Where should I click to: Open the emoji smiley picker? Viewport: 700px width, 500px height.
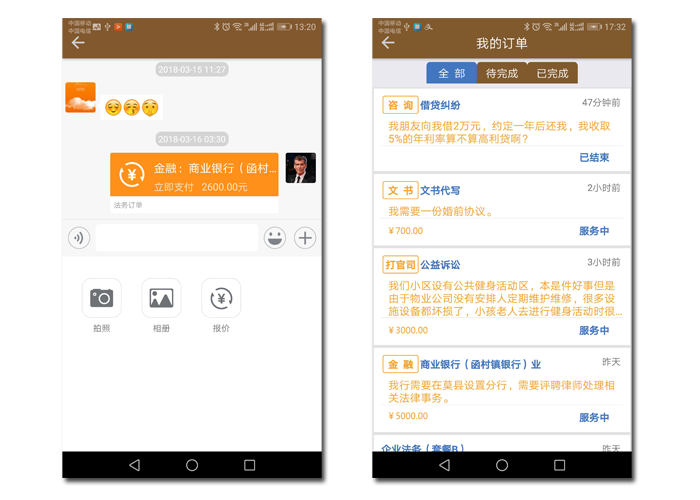click(x=275, y=238)
